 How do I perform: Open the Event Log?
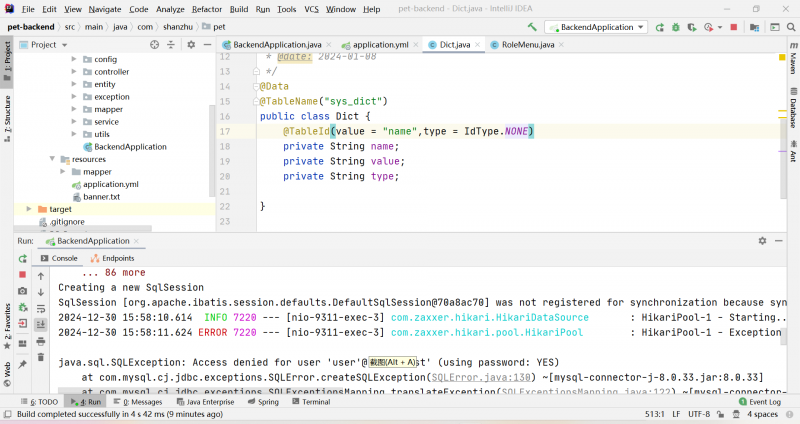760,402
